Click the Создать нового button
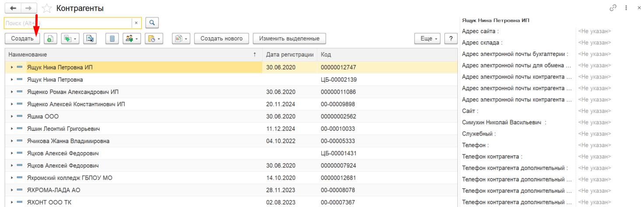644x207 pixels. click(x=222, y=39)
